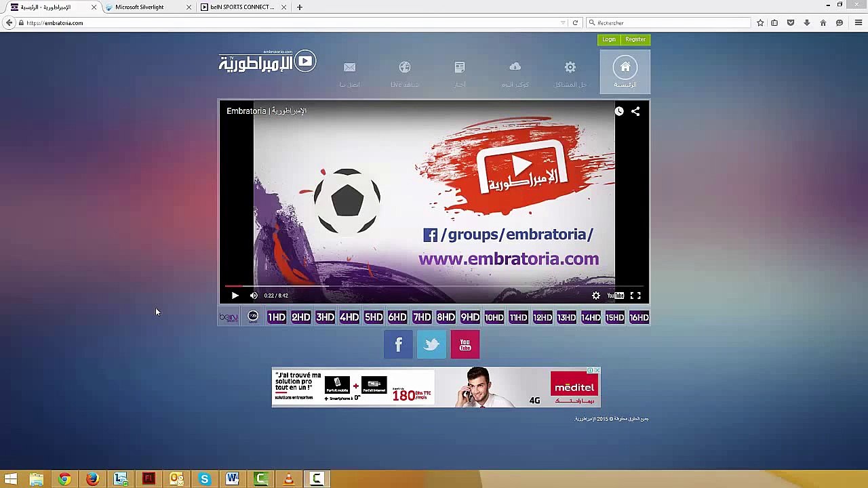
Task: Select the round channel logo beside beIN
Action: pyautogui.click(x=253, y=317)
